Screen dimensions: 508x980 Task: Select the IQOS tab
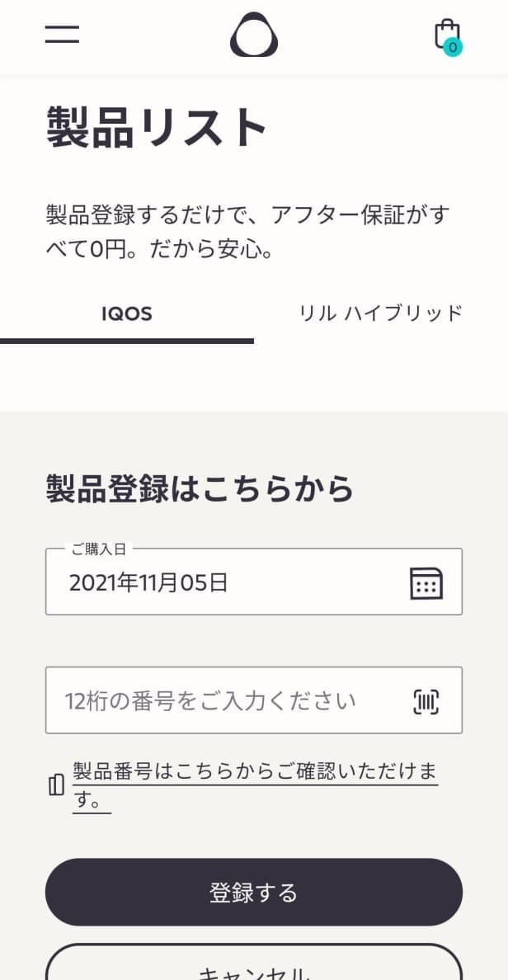click(127, 313)
